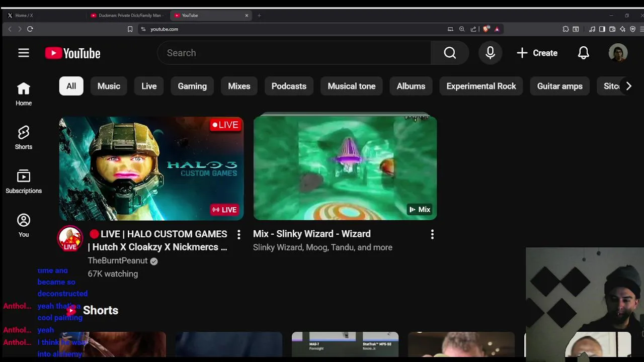This screenshot has width=644, height=362.
Task: Close the YouTube browser tab
Action: (x=247, y=16)
